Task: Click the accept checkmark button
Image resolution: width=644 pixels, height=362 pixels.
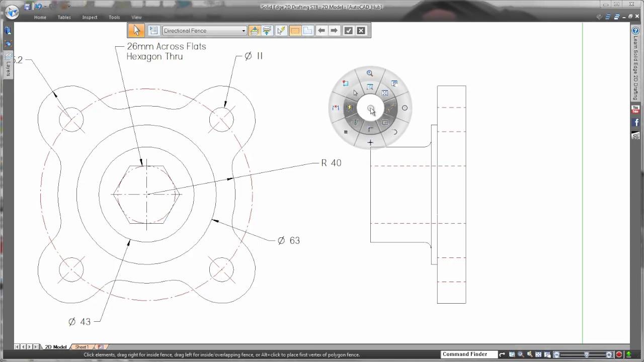Action: point(348,31)
